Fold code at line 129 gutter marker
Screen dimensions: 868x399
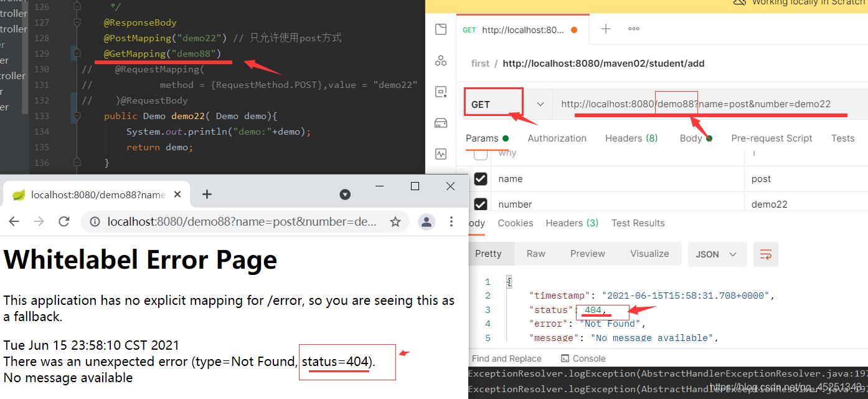point(77,54)
